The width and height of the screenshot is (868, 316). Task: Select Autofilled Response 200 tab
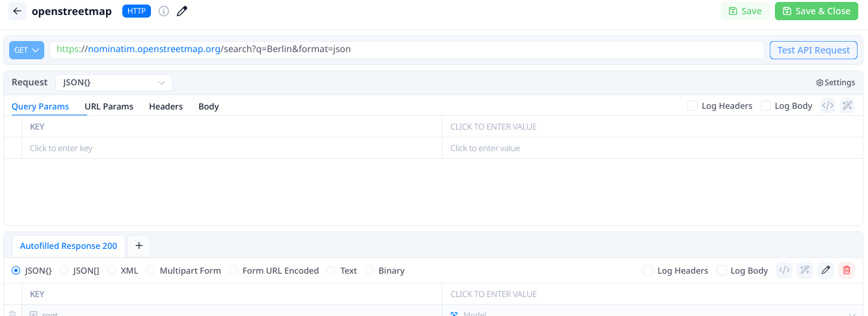point(68,246)
